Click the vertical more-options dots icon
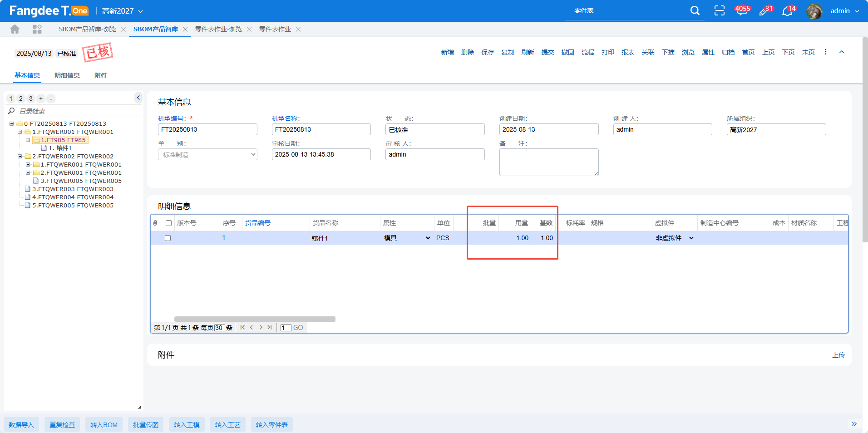 [x=825, y=52]
